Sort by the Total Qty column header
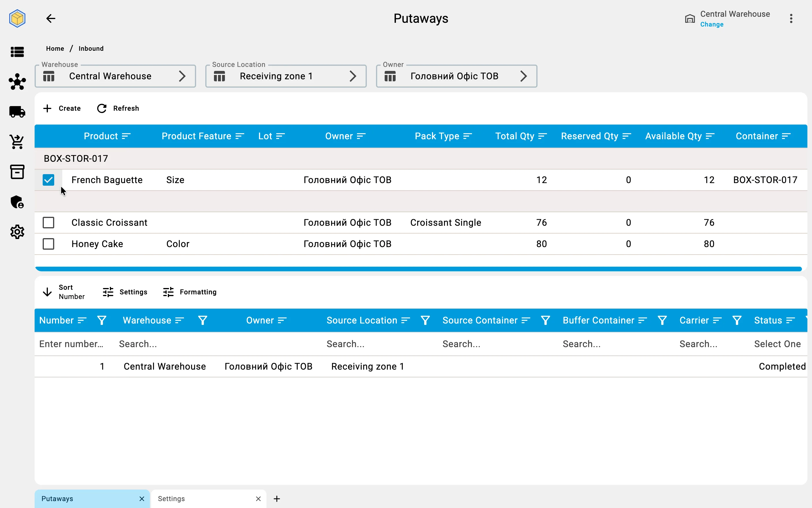812x508 pixels. 521,136
